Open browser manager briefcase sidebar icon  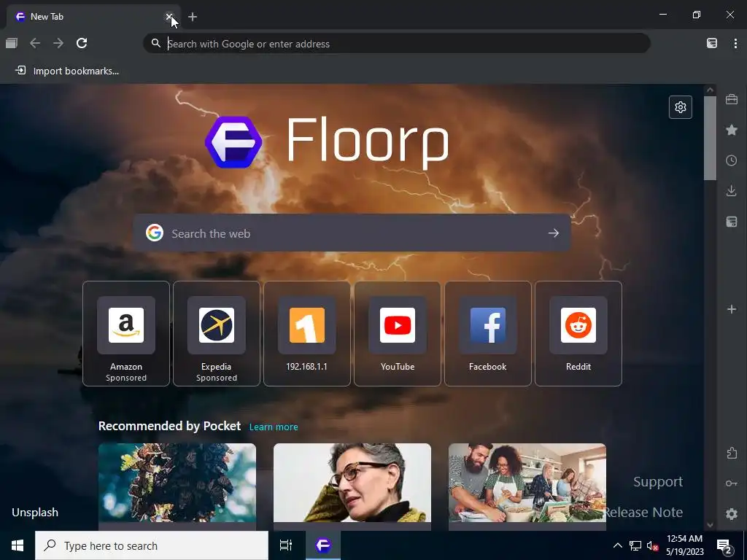pyautogui.click(x=732, y=99)
